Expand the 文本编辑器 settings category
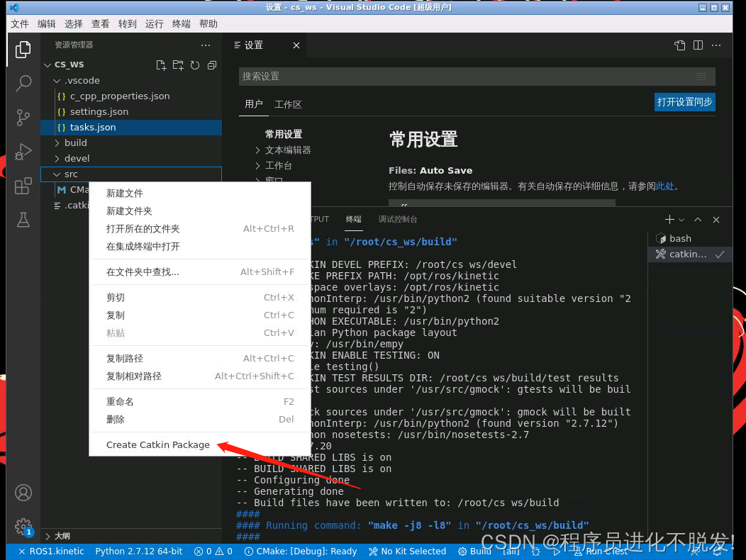Screen dimensions: 746x560 257,150
